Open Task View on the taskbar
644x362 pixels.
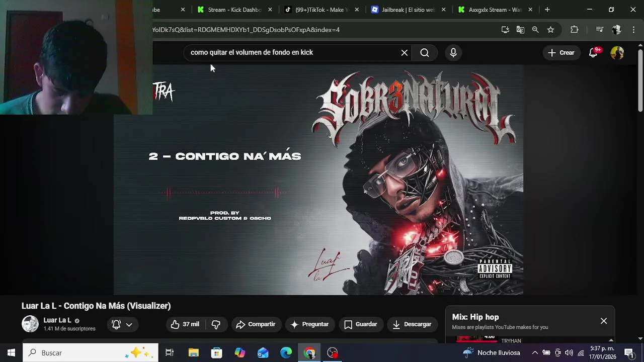click(x=170, y=352)
